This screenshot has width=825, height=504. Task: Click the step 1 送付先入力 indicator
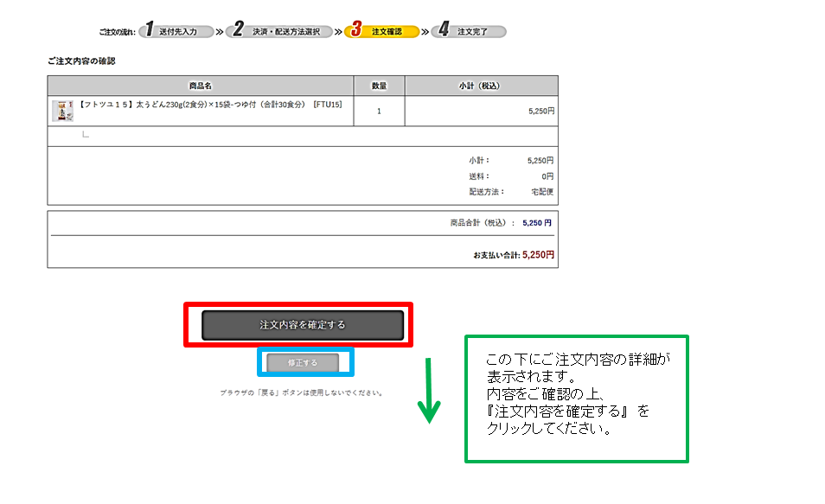click(176, 31)
